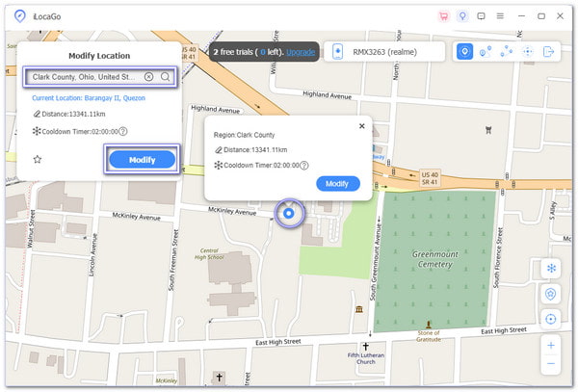
Task: Clear the location search field
Action: (148, 77)
